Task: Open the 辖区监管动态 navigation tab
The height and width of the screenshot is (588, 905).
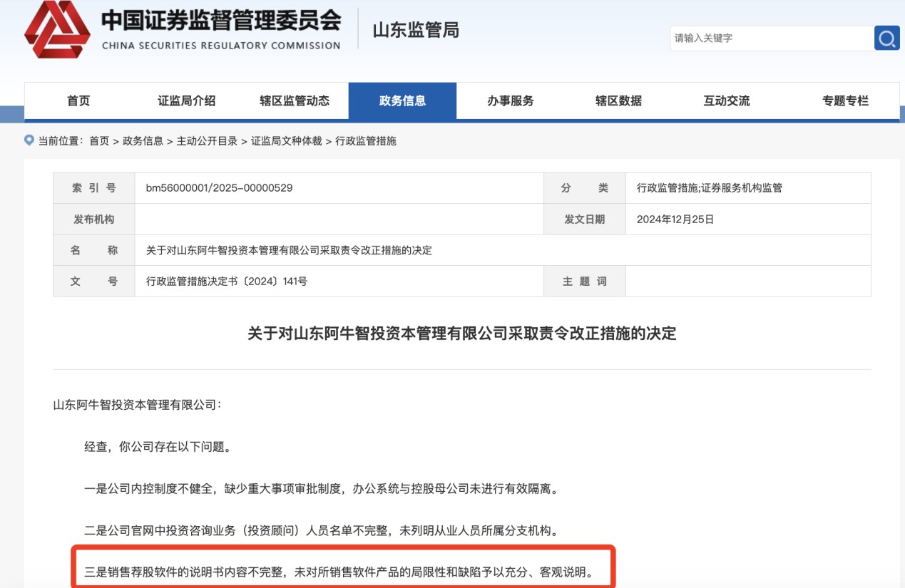Action: (x=295, y=100)
